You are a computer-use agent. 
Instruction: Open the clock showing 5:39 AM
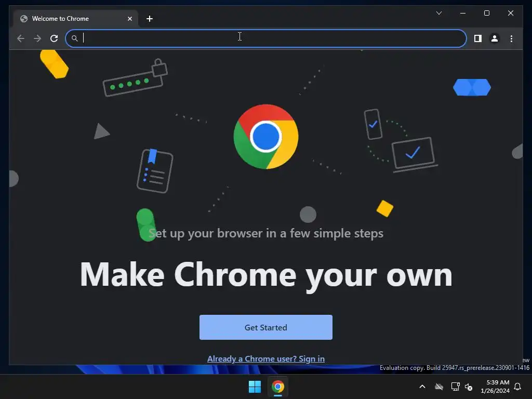[495, 387]
